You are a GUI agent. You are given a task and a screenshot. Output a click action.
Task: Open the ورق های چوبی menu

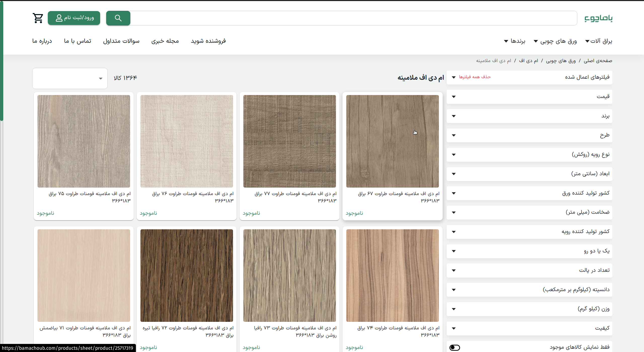[555, 41]
